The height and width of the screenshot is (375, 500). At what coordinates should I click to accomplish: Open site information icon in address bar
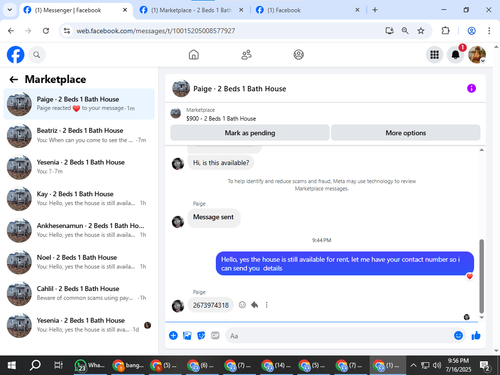click(x=67, y=31)
